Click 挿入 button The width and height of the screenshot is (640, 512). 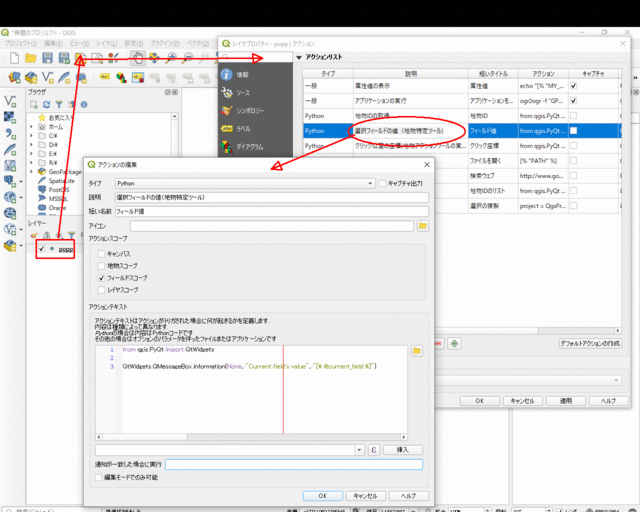pyautogui.click(x=402, y=450)
